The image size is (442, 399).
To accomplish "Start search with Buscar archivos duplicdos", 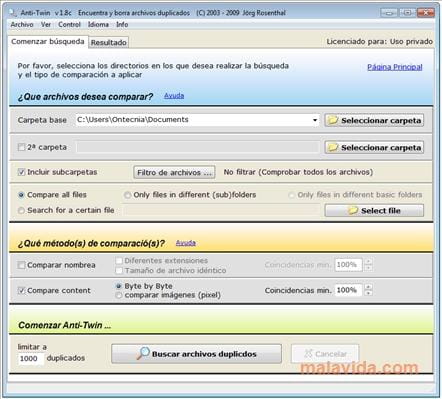I will (196, 354).
